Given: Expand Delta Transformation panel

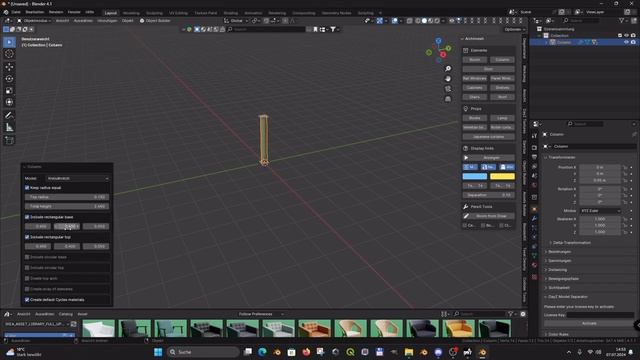Looking at the screenshot, I should click(571, 242).
